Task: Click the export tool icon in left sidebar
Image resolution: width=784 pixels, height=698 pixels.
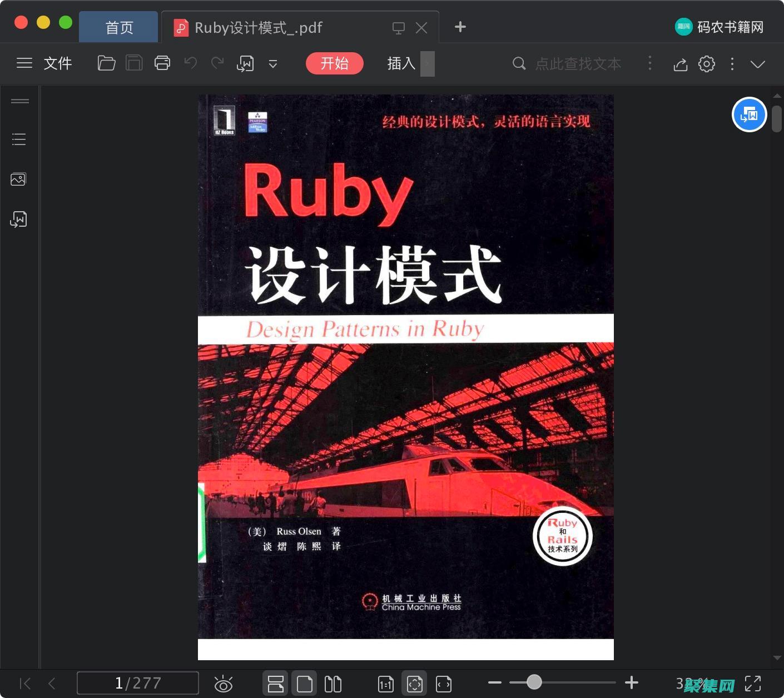Action: [18, 219]
